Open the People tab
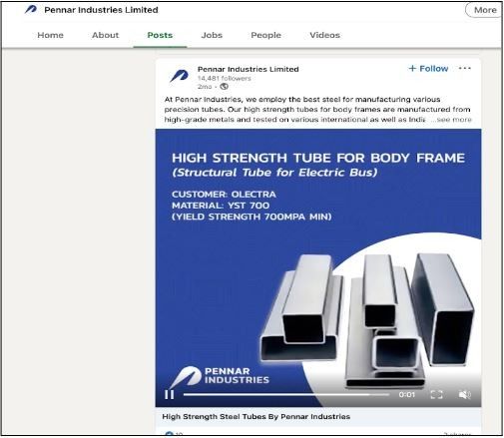504x438 pixels. coord(265,35)
